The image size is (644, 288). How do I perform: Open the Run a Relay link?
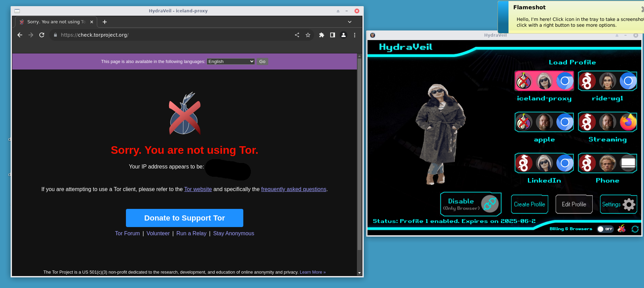(191, 233)
